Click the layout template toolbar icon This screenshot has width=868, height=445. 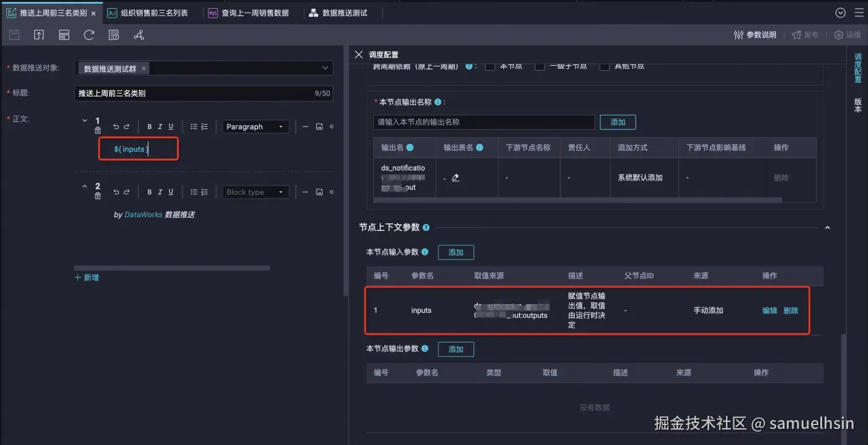point(64,35)
